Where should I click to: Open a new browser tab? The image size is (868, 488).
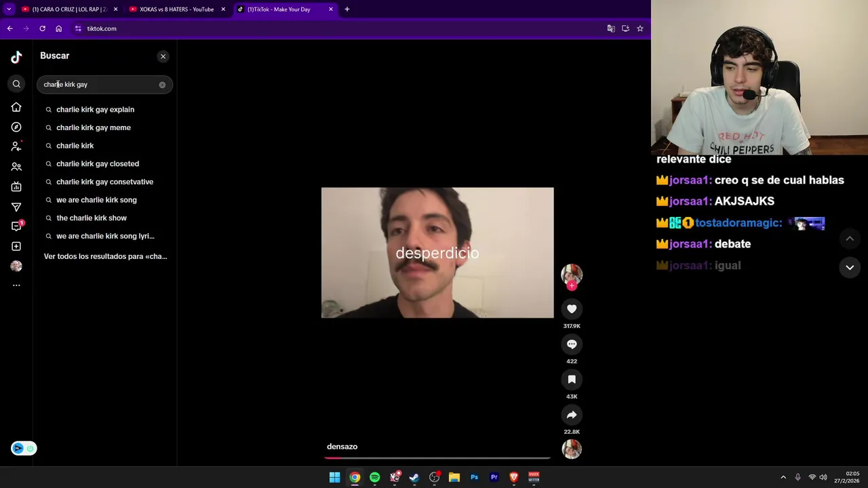pyautogui.click(x=347, y=9)
